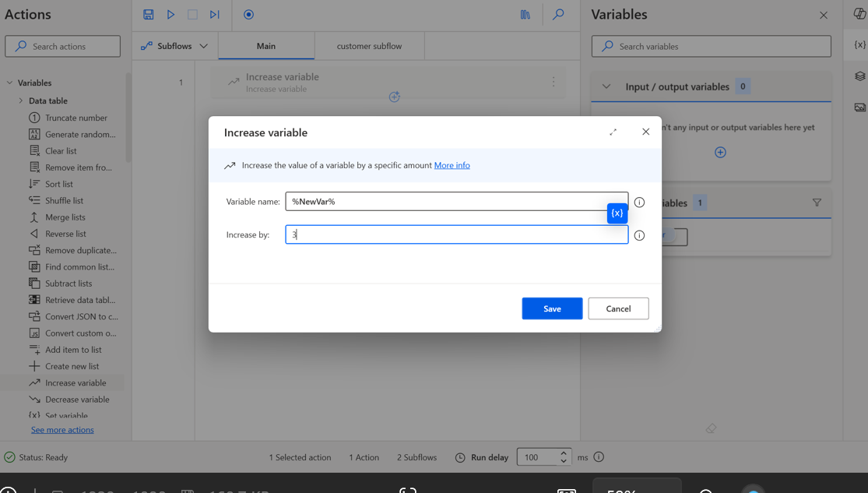
Task: Open the three-dot menu on Increase variable action
Action: [553, 82]
